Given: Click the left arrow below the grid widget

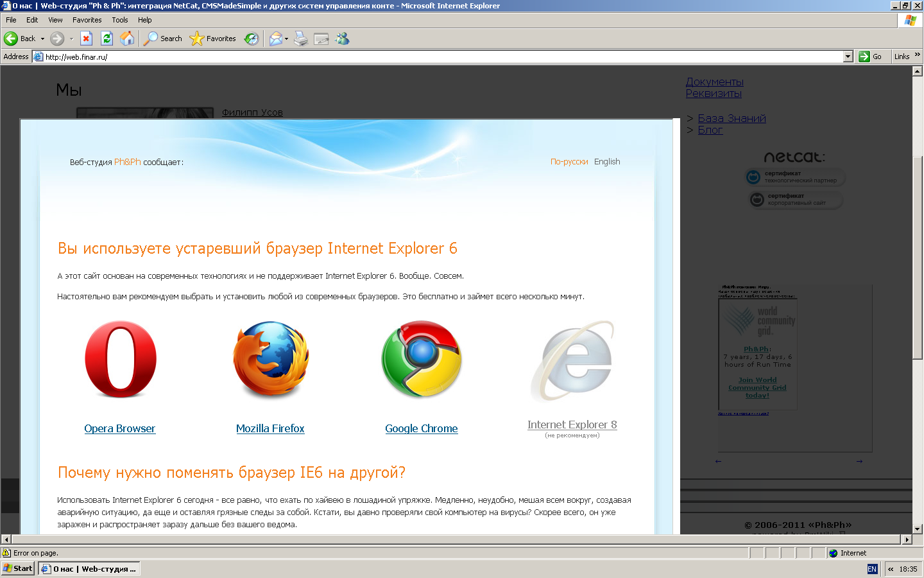Looking at the screenshot, I should click(718, 461).
